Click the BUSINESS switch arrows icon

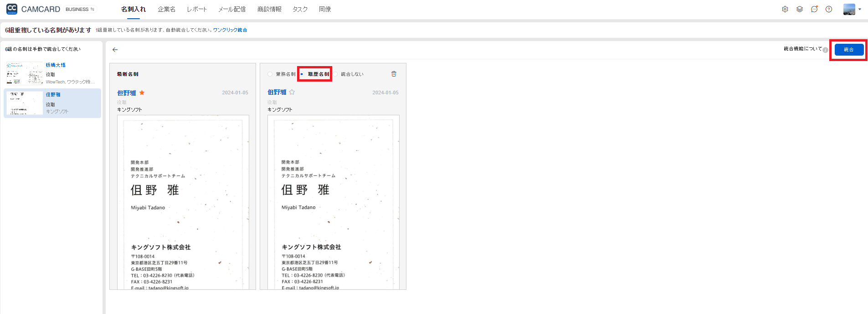92,9
